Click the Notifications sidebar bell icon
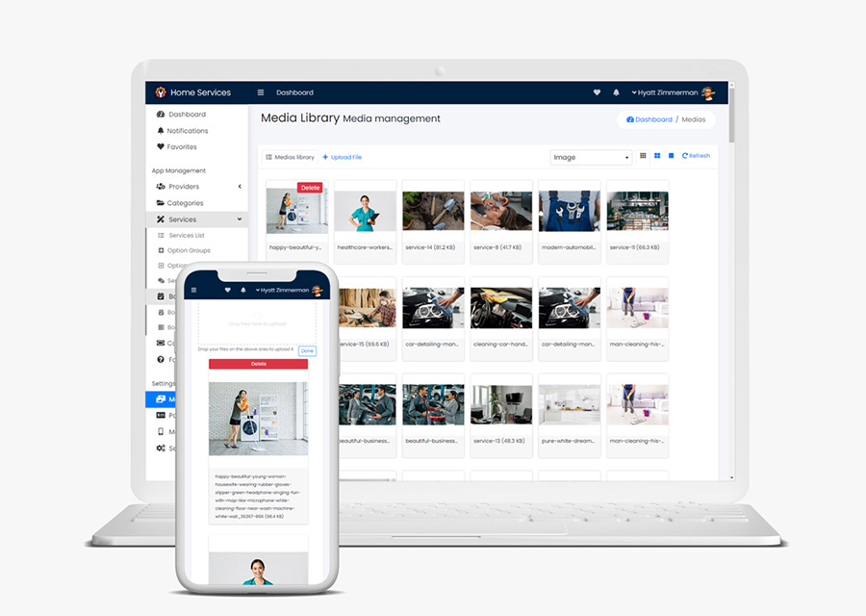The width and height of the screenshot is (866, 616). coord(161,131)
